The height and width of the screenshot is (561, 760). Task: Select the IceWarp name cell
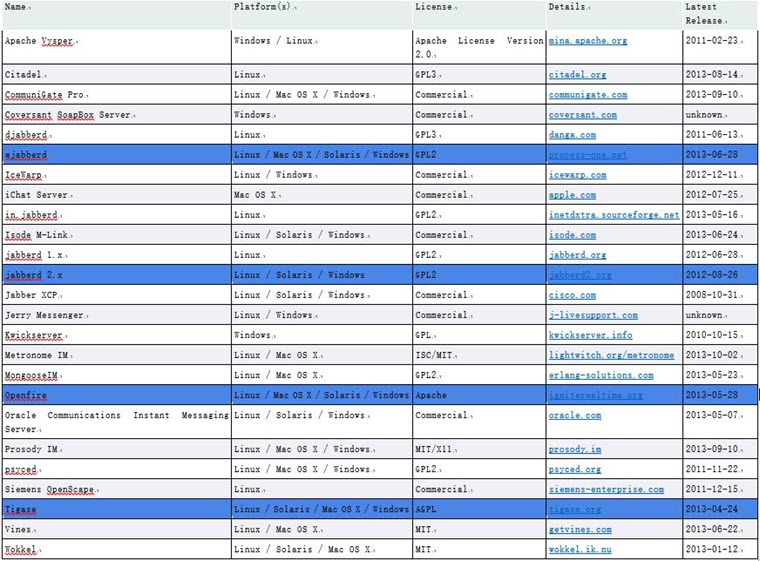click(117, 175)
